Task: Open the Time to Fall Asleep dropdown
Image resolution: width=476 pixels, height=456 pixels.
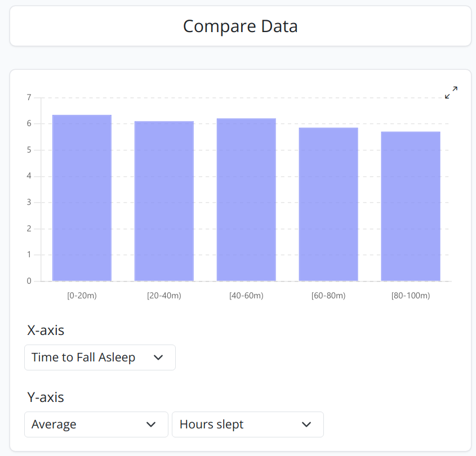Action: tap(100, 357)
